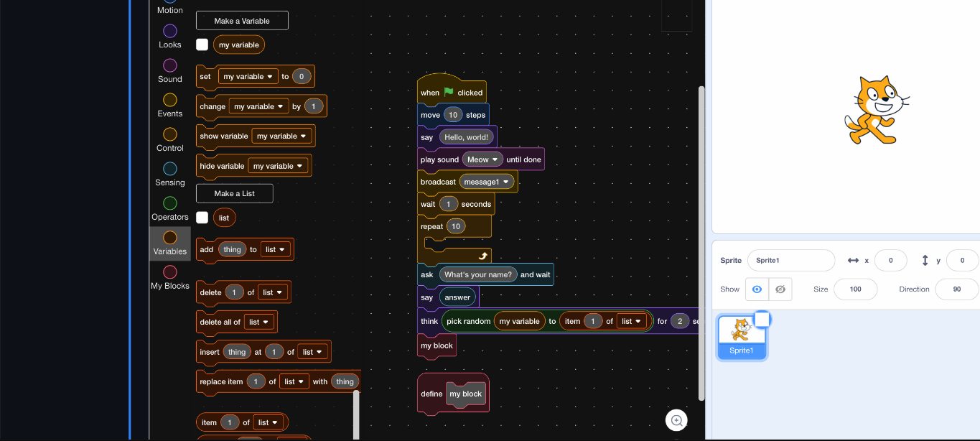The image size is (980, 441).
Task: Click the Sprite1 name input field
Action: pyautogui.click(x=790, y=260)
